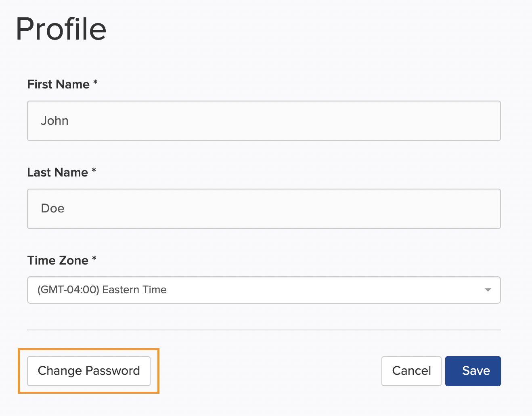Screen dimensions: 532x416
Task: Click the Profile page heading
Action: [x=61, y=28]
